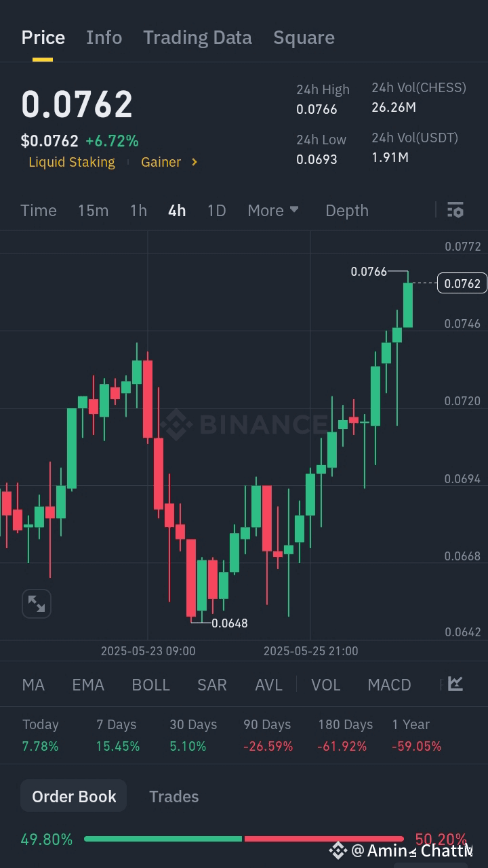Expand the Gainer chevron arrow
The width and height of the screenshot is (488, 868).
coord(194,162)
